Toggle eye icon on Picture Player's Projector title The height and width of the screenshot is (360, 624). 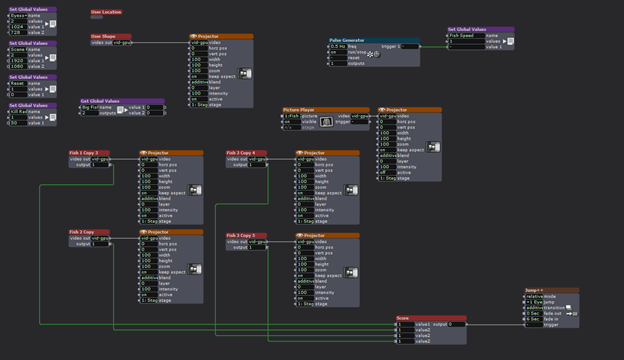tap(382, 110)
